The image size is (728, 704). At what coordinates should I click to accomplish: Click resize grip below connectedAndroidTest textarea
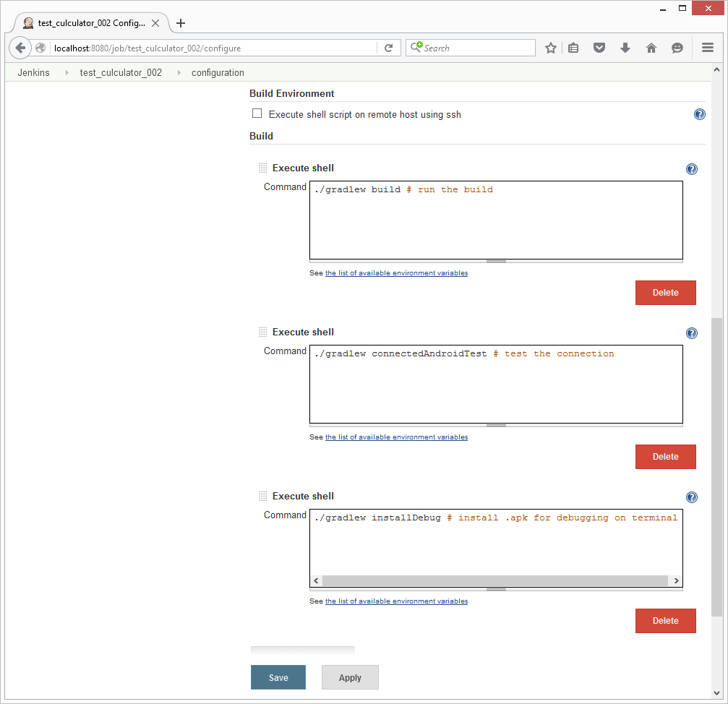click(x=496, y=425)
